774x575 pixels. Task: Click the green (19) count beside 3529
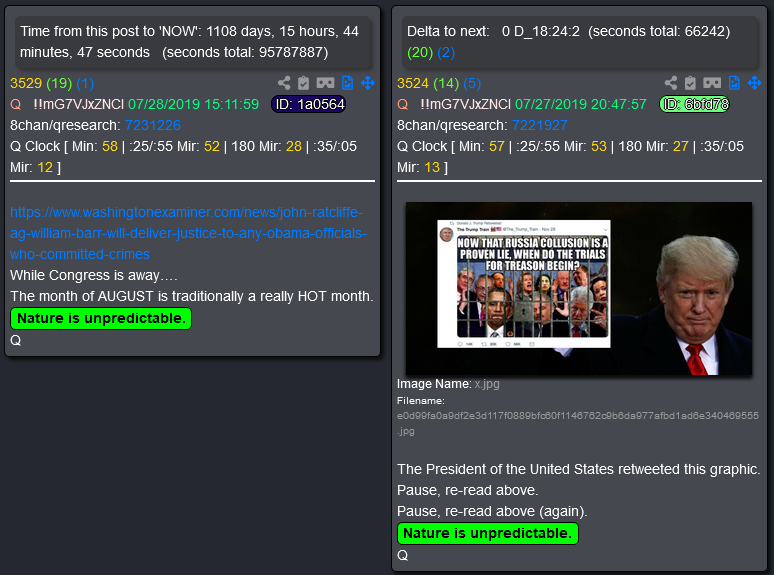coord(59,83)
